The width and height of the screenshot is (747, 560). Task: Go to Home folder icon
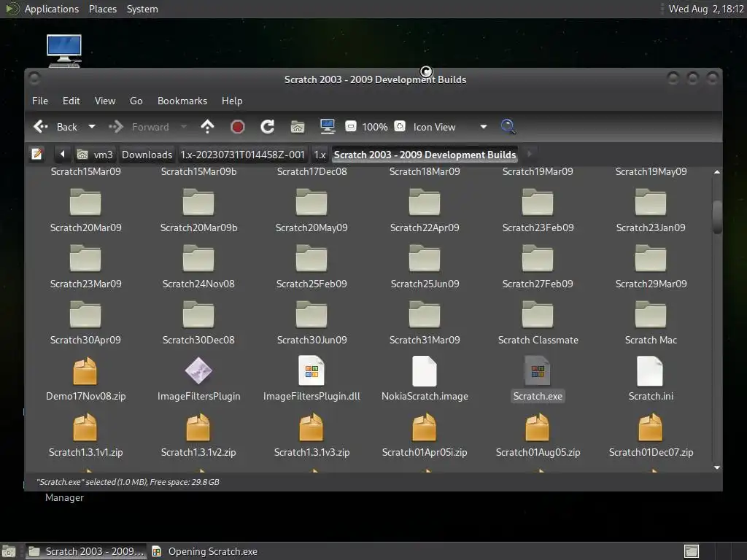click(298, 127)
